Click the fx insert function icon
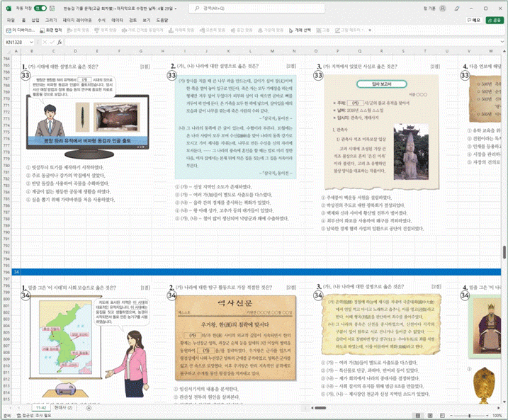Screen dimensions: 508x420 point(60,42)
